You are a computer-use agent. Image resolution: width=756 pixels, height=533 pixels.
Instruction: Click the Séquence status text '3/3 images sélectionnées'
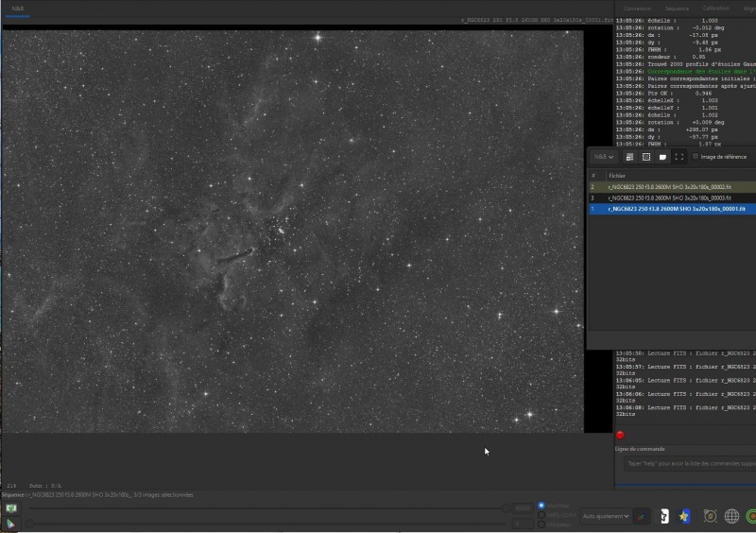(x=163, y=495)
